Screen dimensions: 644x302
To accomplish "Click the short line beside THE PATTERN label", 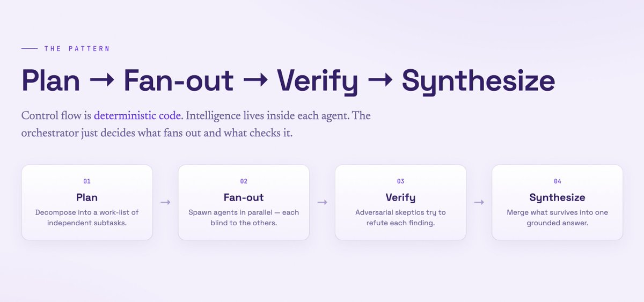I will click(30, 49).
